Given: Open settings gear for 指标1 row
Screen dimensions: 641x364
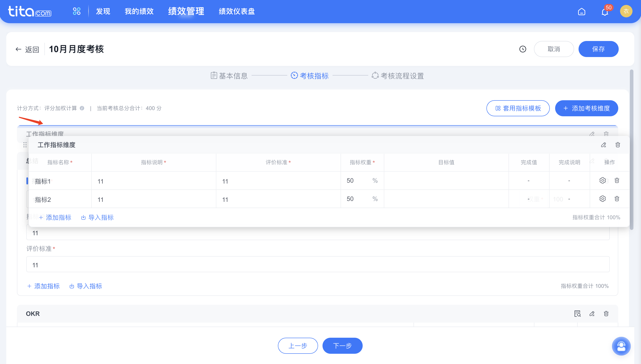Looking at the screenshot, I should click(x=602, y=180).
